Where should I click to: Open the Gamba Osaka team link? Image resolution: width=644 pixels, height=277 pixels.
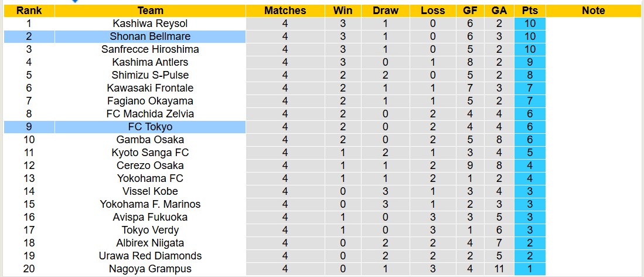point(150,140)
